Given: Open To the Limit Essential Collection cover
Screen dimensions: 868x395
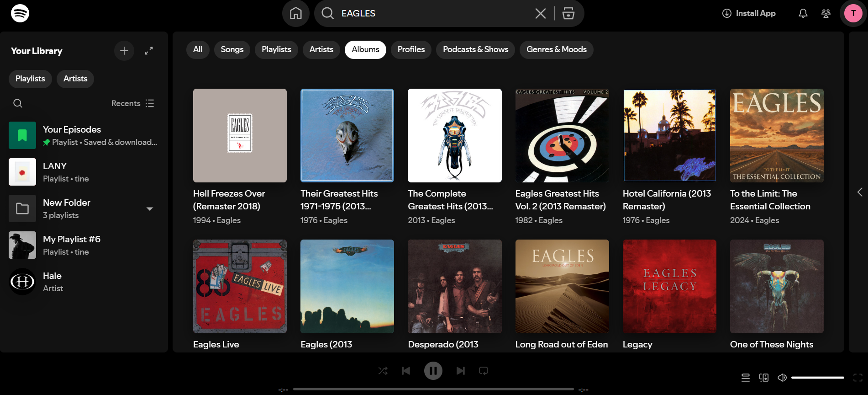Looking at the screenshot, I should click(x=777, y=135).
